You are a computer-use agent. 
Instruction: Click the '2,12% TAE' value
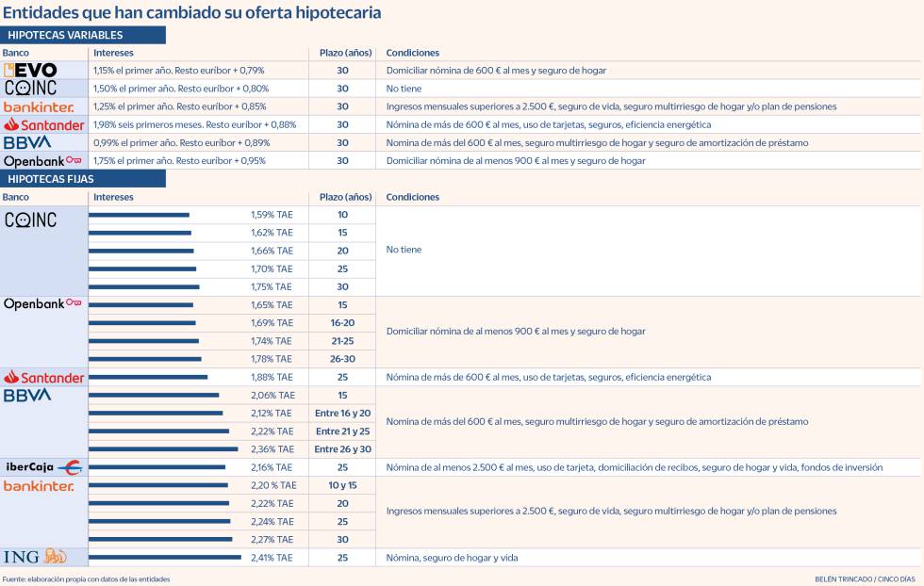[x=272, y=414]
